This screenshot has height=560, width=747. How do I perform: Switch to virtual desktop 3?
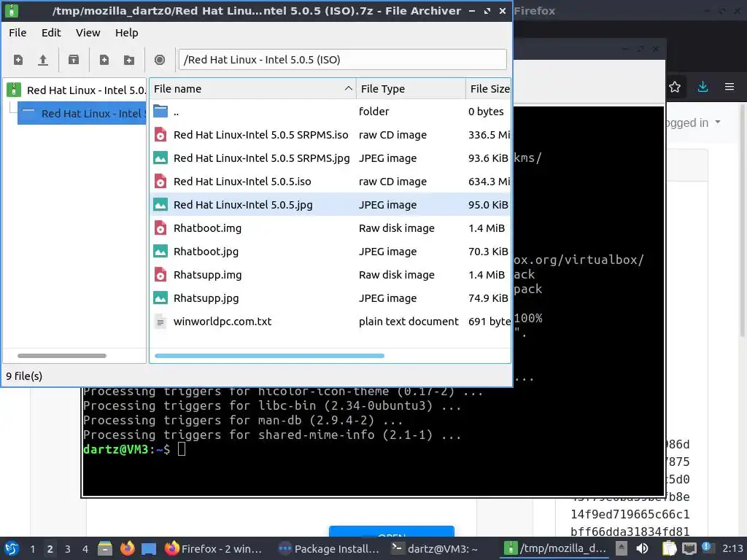click(x=68, y=549)
